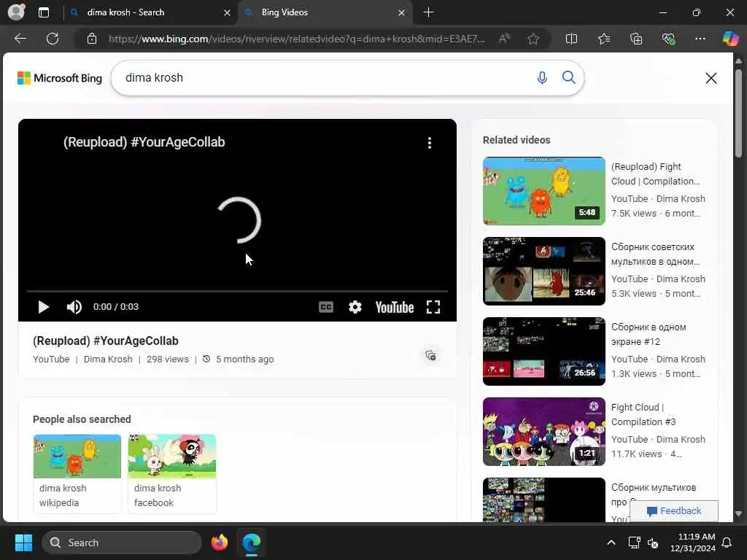This screenshot has height=560, width=747.
Task: Open video settings gear
Action: click(x=355, y=307)
